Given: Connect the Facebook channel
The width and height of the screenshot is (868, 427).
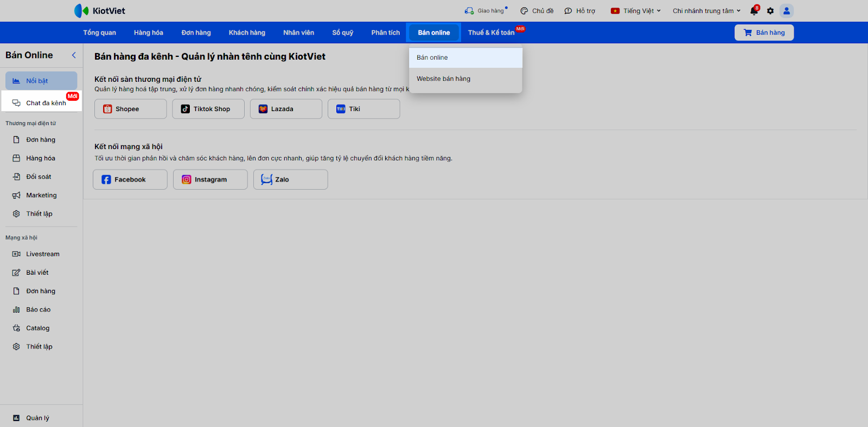Looking at the screenshot, I should 130,179.
